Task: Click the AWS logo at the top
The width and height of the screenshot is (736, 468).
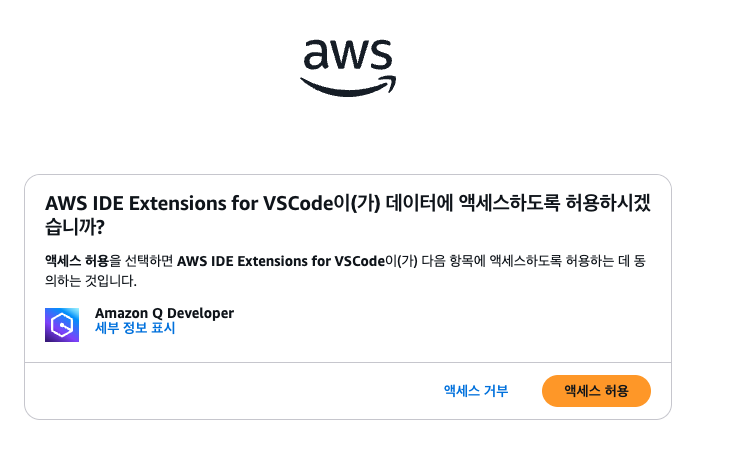Action: [x=348, y=66]
